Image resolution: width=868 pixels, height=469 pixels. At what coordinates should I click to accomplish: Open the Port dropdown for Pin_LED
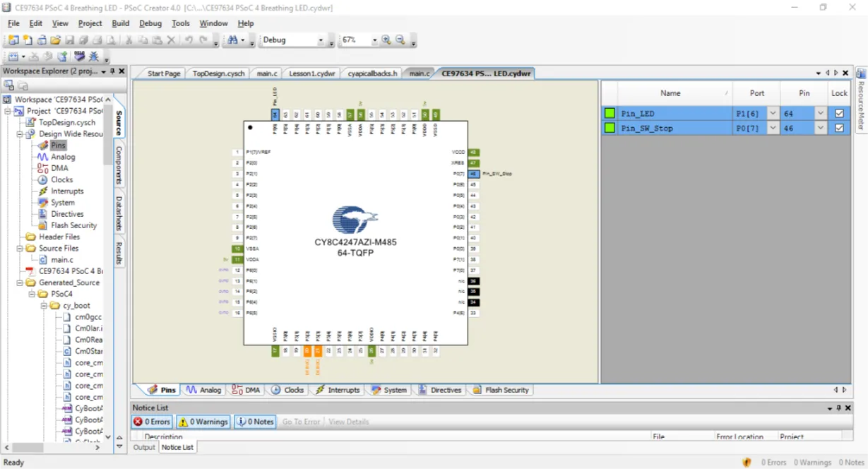(773, 113)
